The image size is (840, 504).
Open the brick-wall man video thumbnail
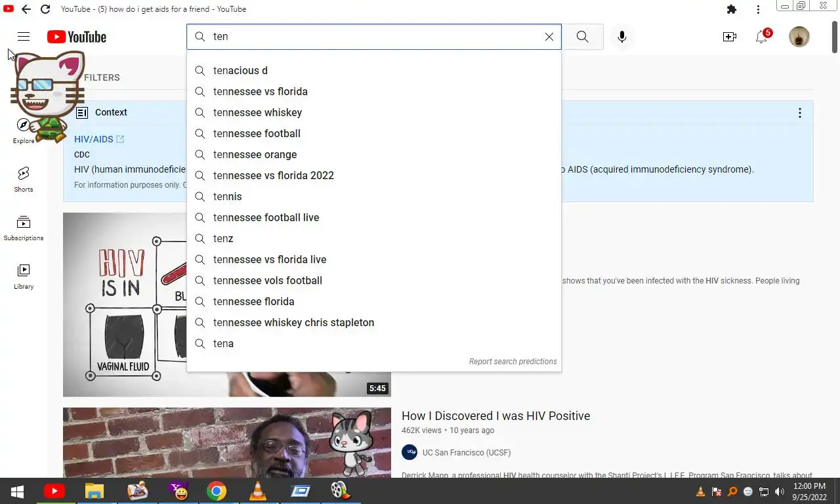tap(227, 443)
